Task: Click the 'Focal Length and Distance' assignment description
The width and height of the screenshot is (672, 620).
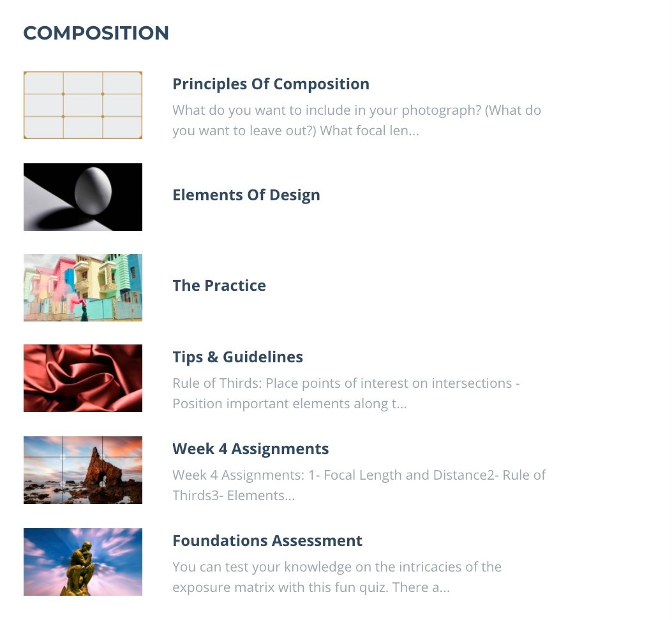Action: 359,485
